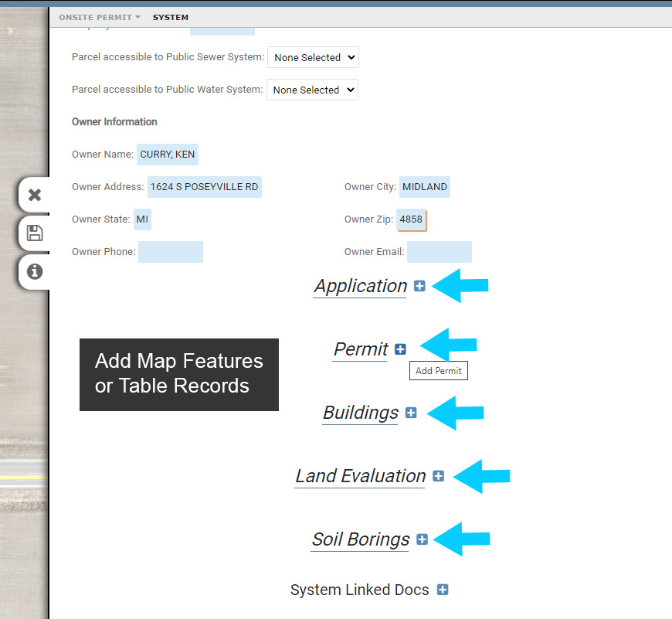Expand the Onsite Permit menu
672x619 pixels.
pyautogui.click(x=100, y=17)
